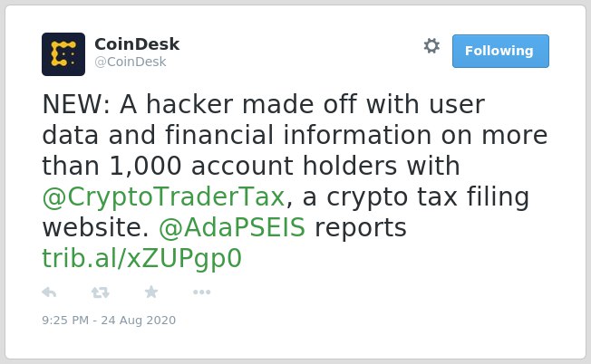The height and width of the screenshot is (364, 591).
Task: Click the word reports after @AdaPSEIS
Action: 361,228
